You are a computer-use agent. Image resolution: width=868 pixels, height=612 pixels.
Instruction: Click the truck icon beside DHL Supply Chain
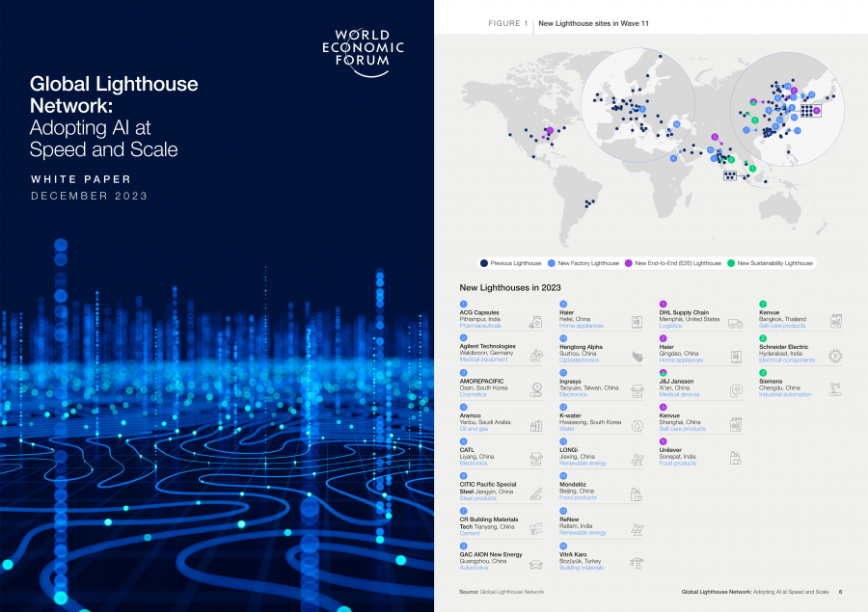click(x=735, y=323)
